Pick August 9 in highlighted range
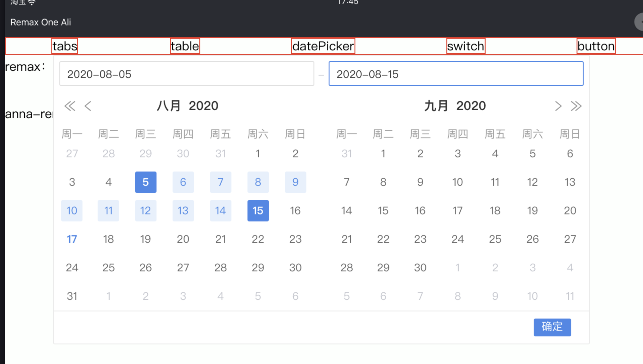This screenshot has height=364, width=643. (295, 182)
